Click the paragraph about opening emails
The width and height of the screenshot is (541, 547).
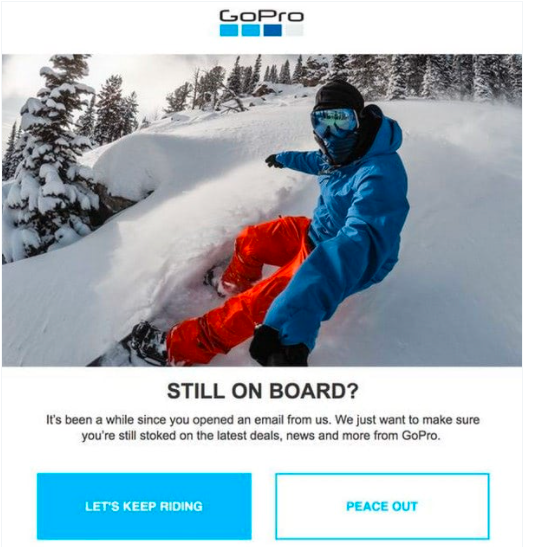point(263,428)
